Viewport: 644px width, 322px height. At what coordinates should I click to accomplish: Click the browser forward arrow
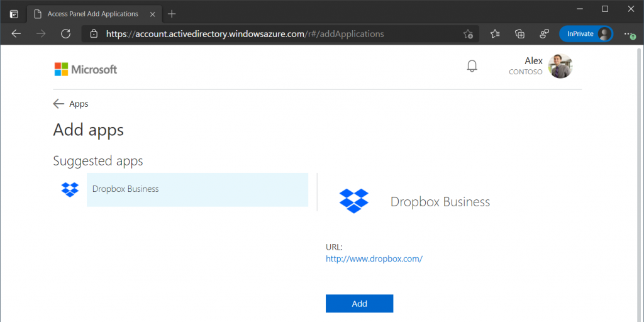tap(41, 34)
